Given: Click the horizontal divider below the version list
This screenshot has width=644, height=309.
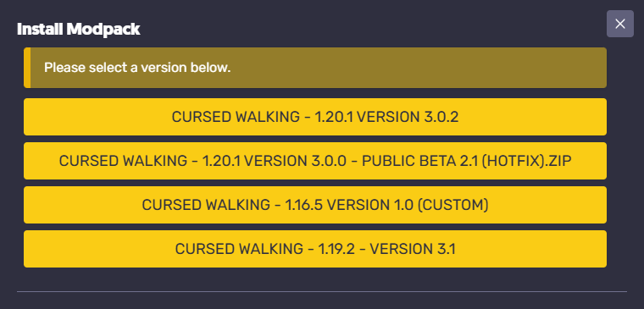Looking at the screenshot, I should pyautogui.click(x=322, y=292).
